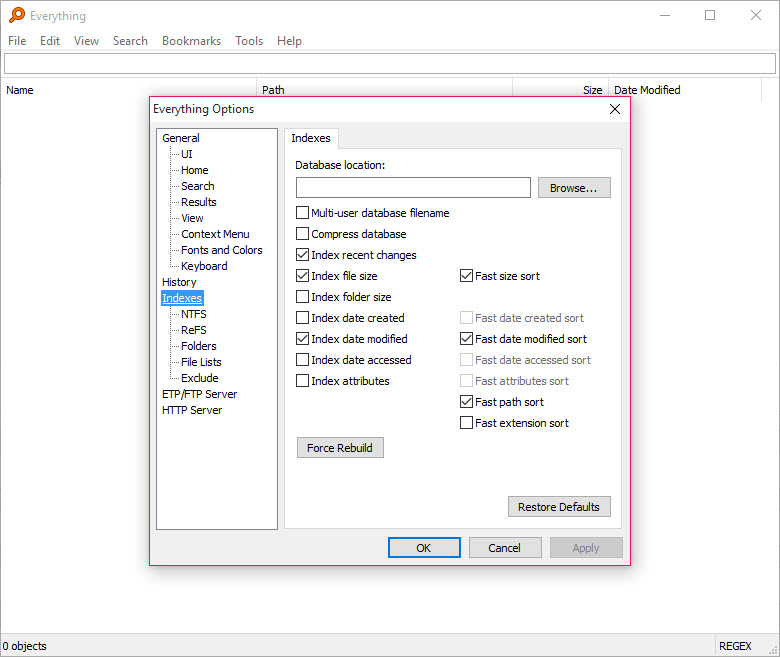The height and width of the screenshot is (657, 780).
Task: Enable Multi-user database filename checkbox
Action: click(302, 213)
